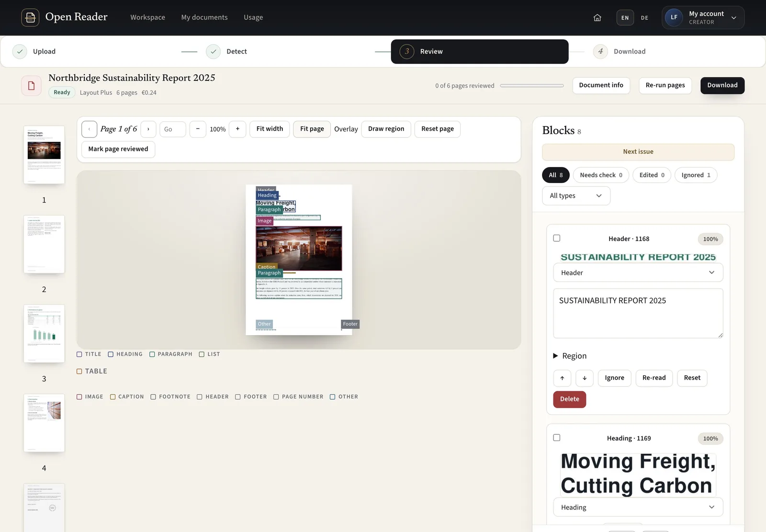The width and height of the screenshot is (766, 532).
Task: Open the All types filter dropdown
Action: tap(576, 196)
